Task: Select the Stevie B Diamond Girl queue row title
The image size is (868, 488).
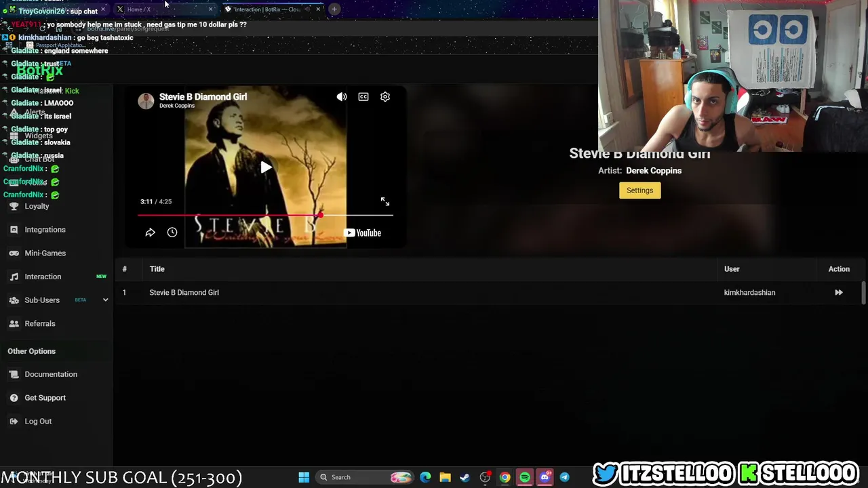Action: point(184,293)
